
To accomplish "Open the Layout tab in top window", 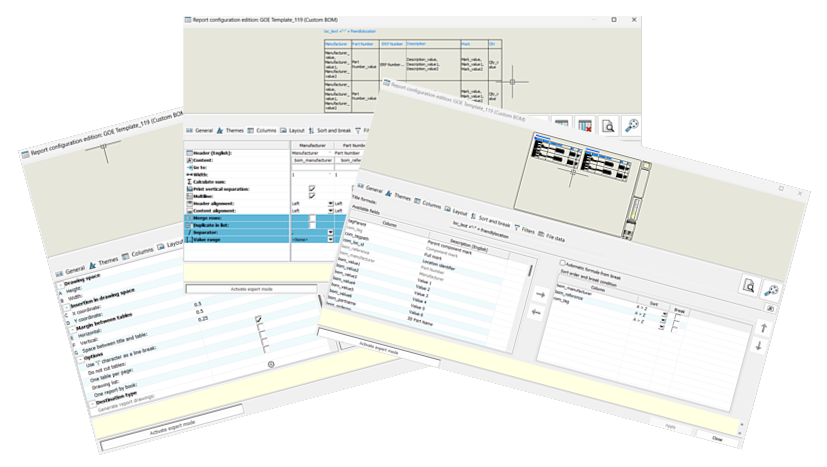I will (x=293, y=130).
